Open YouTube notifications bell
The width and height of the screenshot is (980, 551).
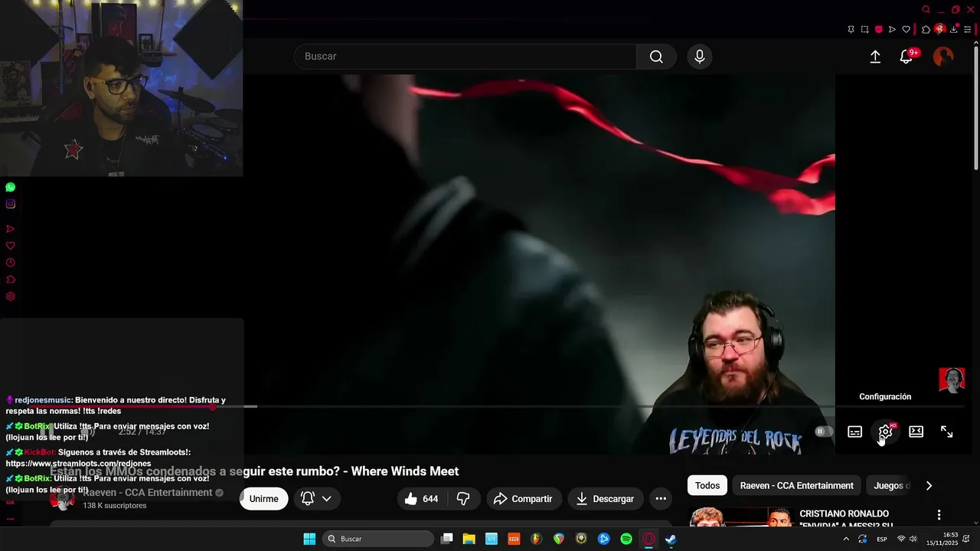coord(906,57)
